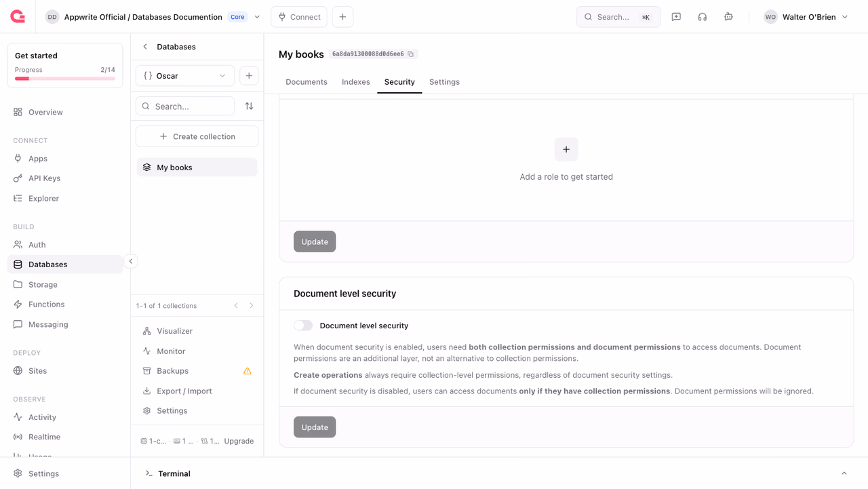Switch to the Documents tab

pos(307,82)
